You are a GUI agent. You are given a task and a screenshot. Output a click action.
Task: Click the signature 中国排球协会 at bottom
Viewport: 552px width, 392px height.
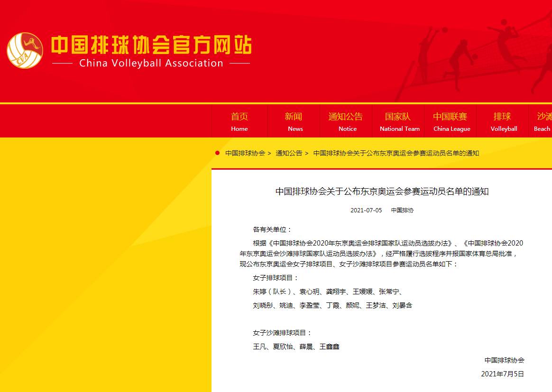click(x=505, y=360)
